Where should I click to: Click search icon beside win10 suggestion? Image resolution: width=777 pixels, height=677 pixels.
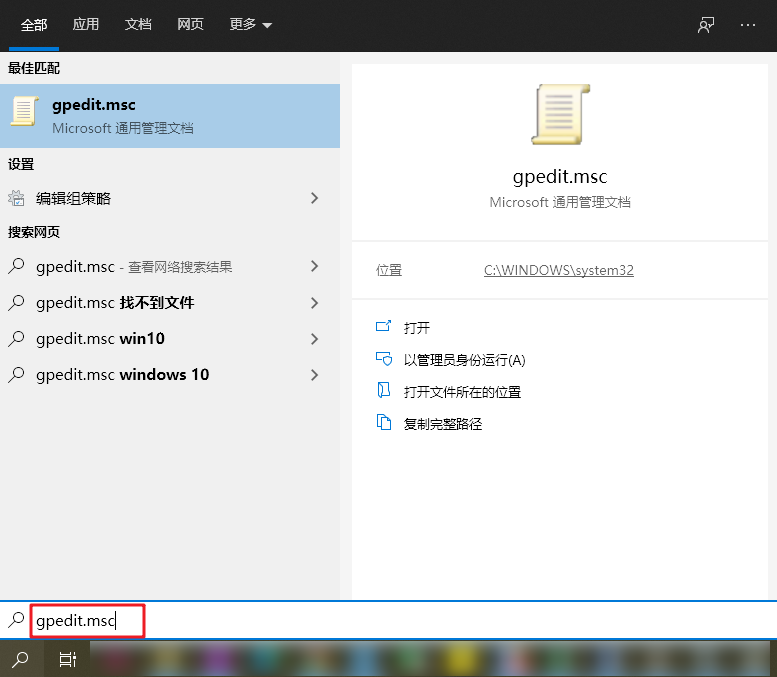pyautogui.click(x=16, y=339)
